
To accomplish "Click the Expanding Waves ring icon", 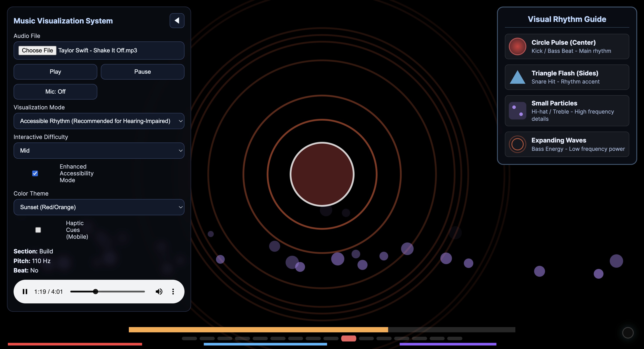I will click(517, 144).
